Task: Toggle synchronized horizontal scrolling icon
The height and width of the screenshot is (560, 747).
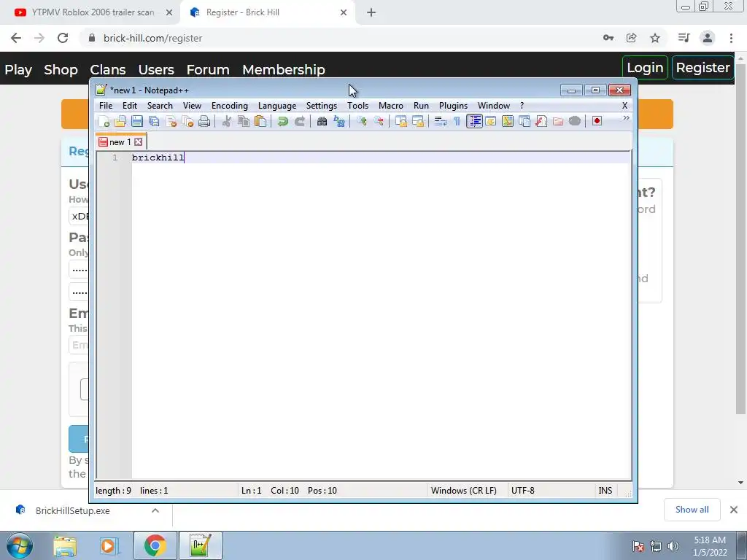Action: coord(418,121)
